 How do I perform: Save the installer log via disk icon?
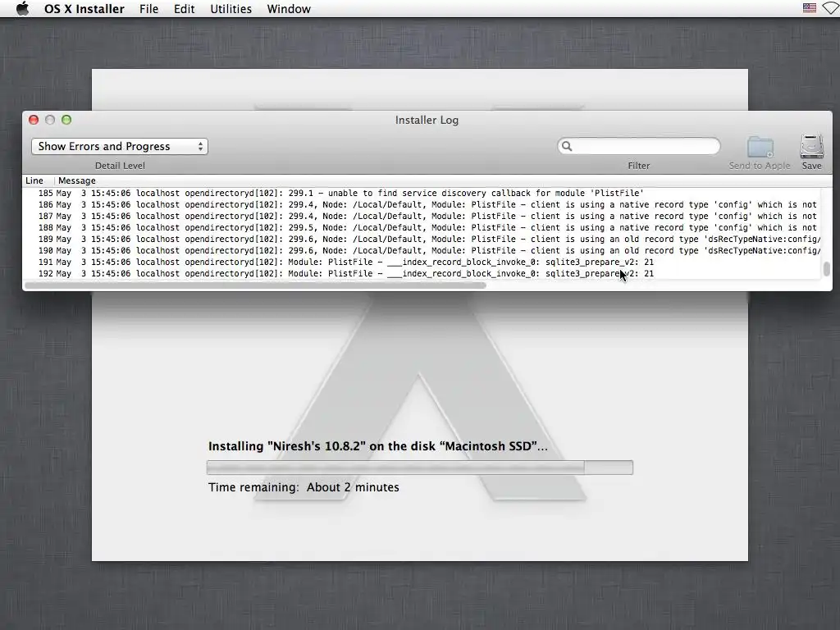pos(811,147)
